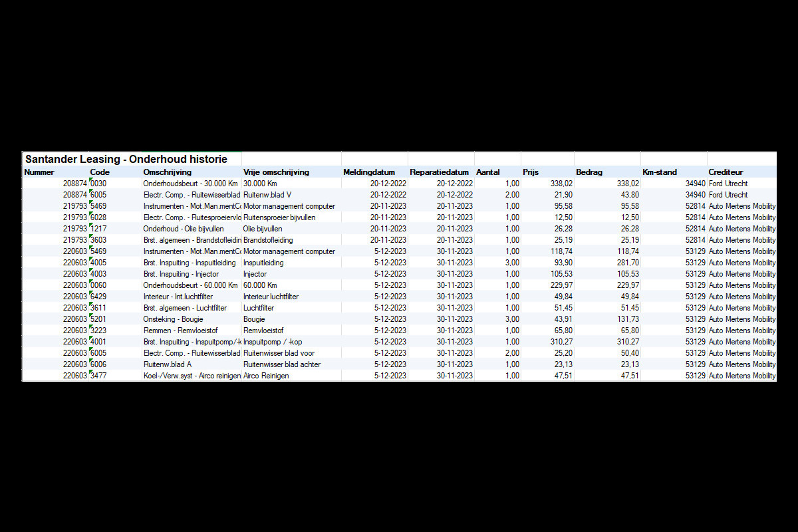Click the Km-stand column header
The height and width of the screenshot is (532, 798).
pyautogui.click(x=660, y=172)
